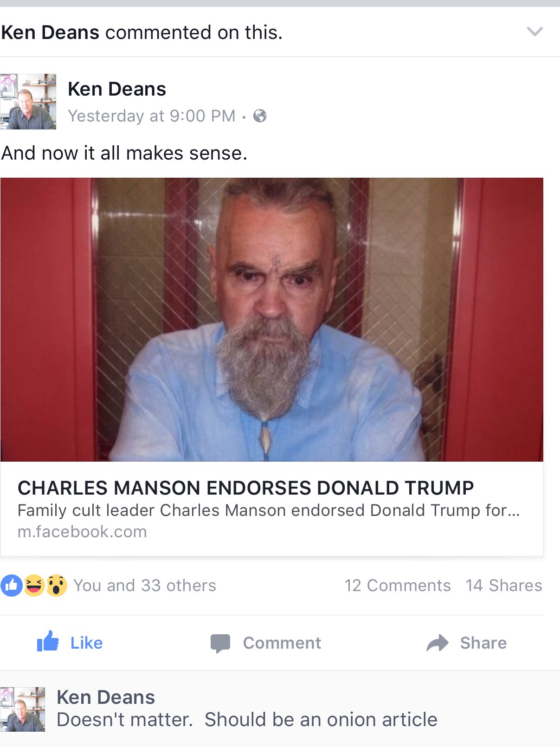
Task: Select the Comment text label
Action: coord(282,643)
